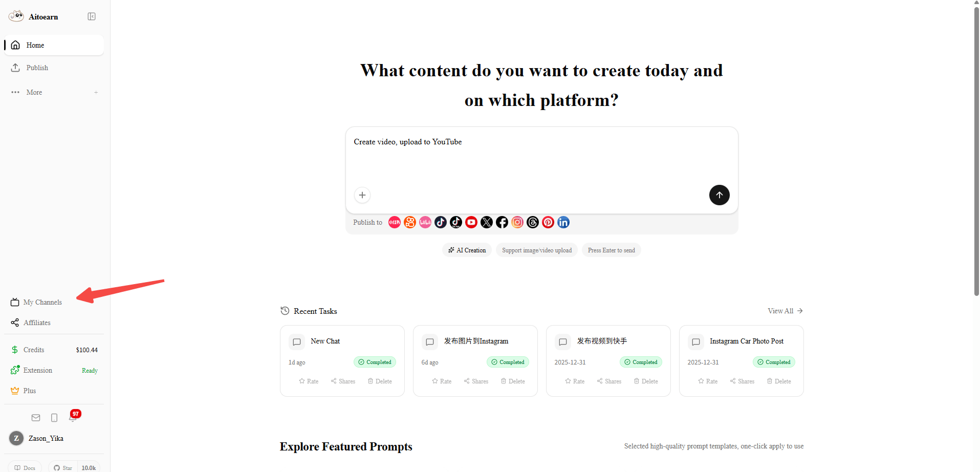Viewport: 980px width, 472px height.
Task: Select the YouTube publish platform icon
Action: coord(471,222)
